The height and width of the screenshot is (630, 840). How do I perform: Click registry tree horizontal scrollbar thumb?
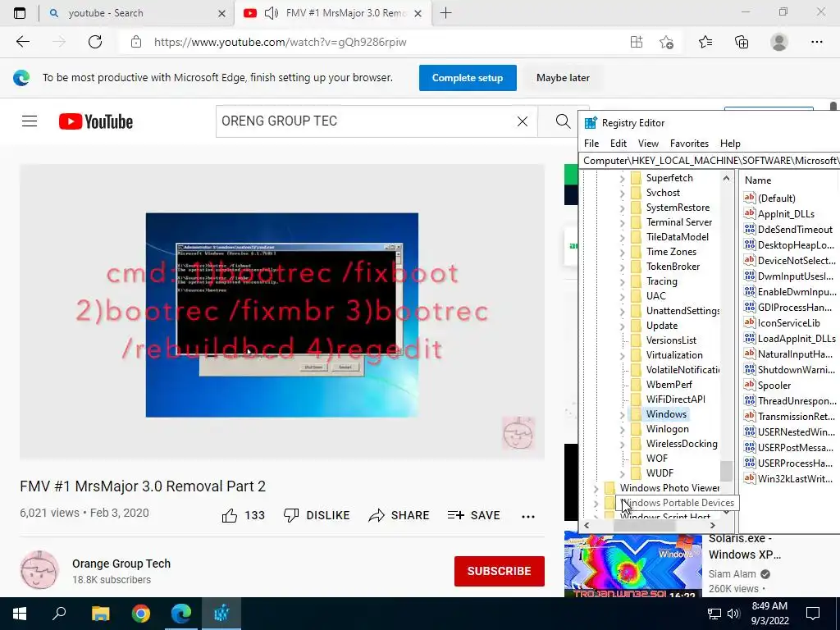click(x=644, y=526)
